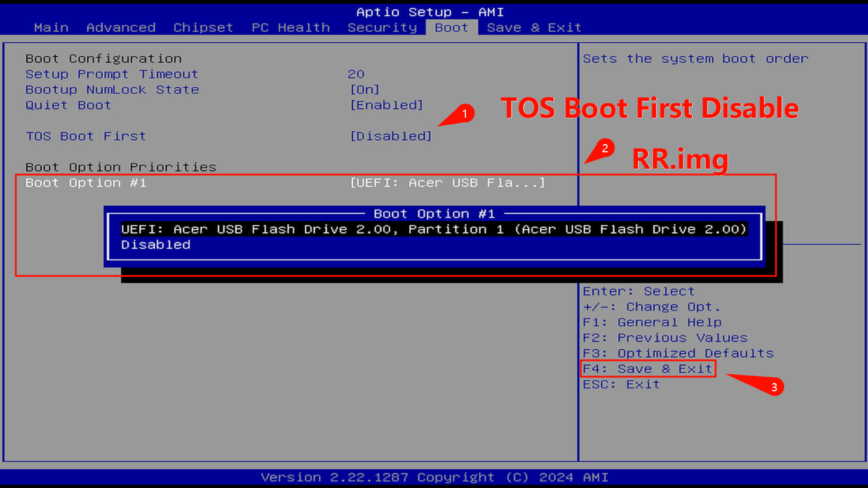This screenshot has width=868, height=488.
Task: Select the Boot tab
Action: (451, 28)
